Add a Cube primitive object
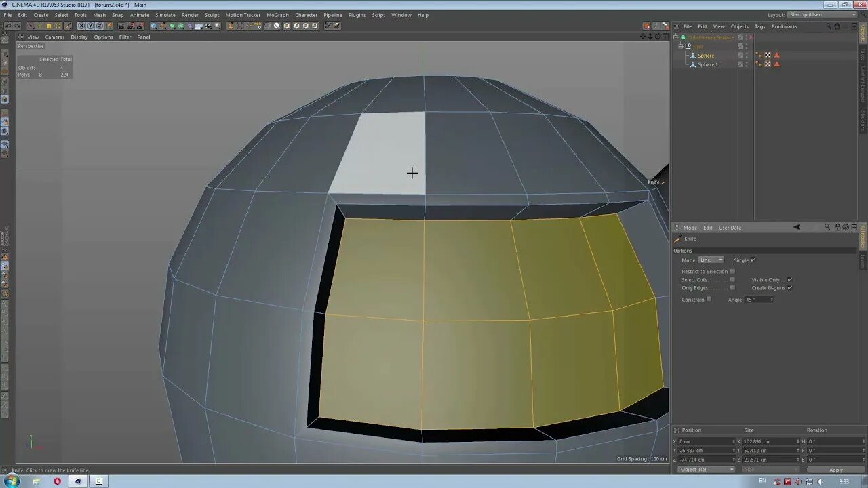Viewport: 868px width, 488px height. (154, 26)
